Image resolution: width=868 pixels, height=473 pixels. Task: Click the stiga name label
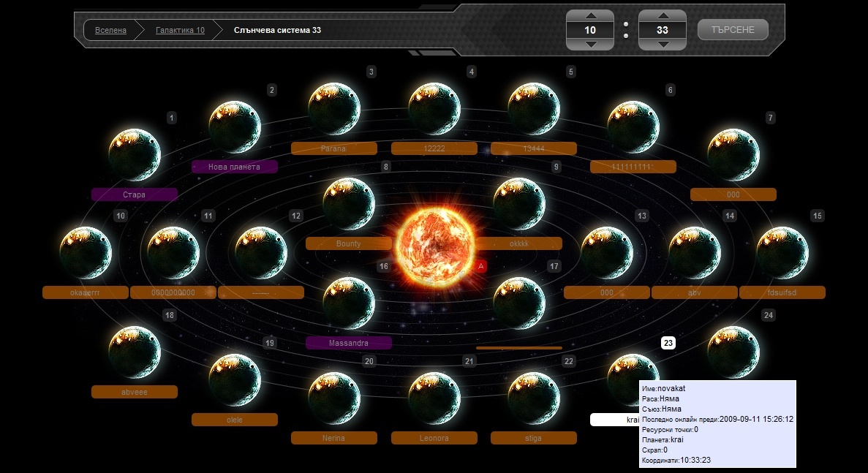pyautogui.click(x=534, y=438)
